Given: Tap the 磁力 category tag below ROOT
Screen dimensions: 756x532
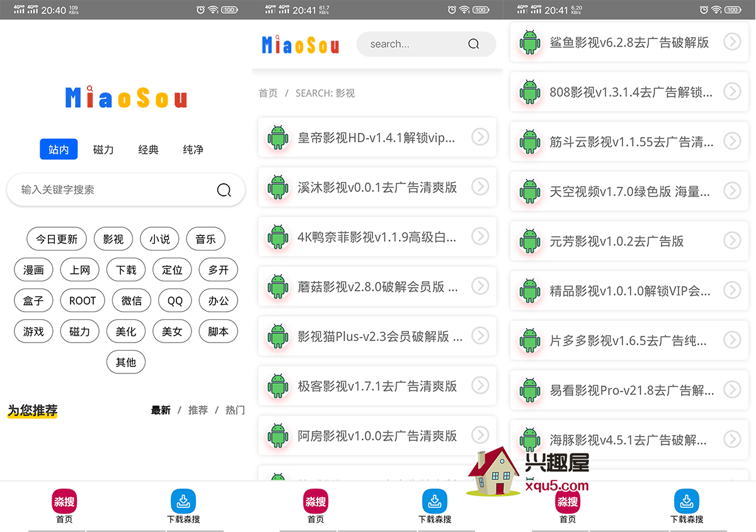Looking at the screenshot, I should click(80, 332).
